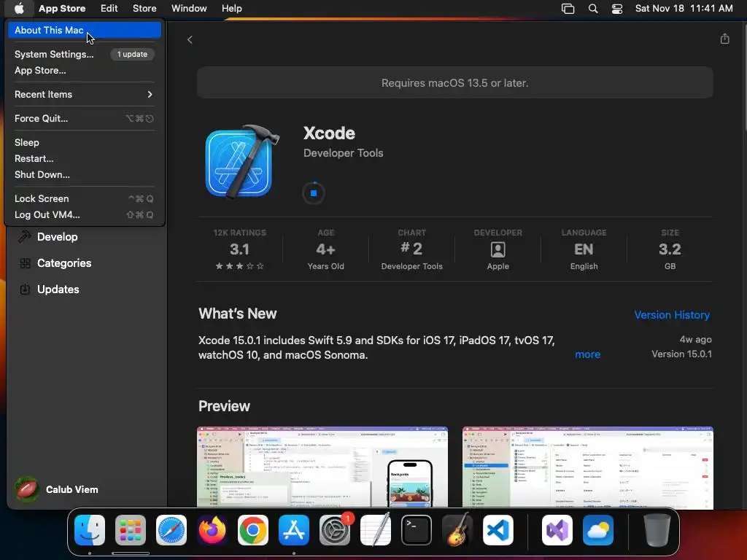Click the date and time in menu bar
Screen dimensions: 747x560
pos(684,8)
